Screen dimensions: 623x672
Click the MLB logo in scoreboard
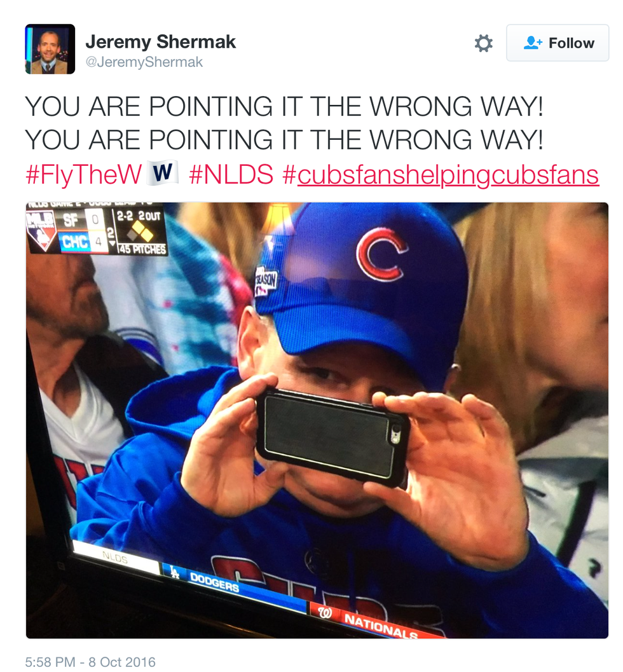coord(41,231)
